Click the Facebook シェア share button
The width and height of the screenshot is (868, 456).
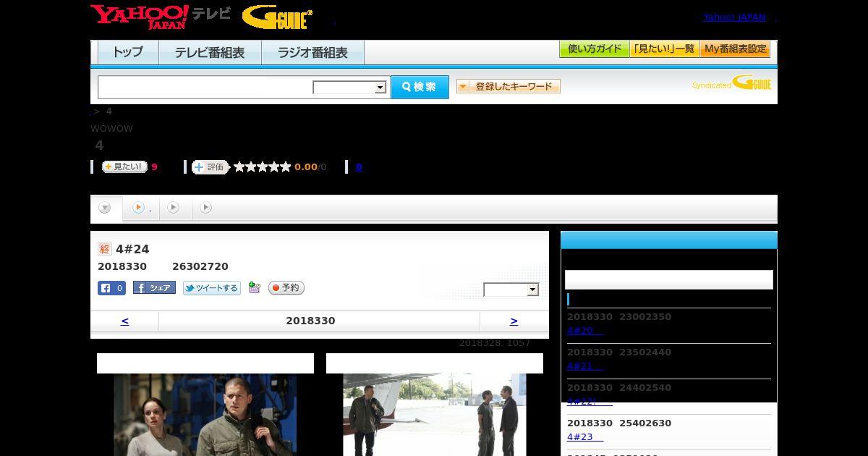pos(154,287)
